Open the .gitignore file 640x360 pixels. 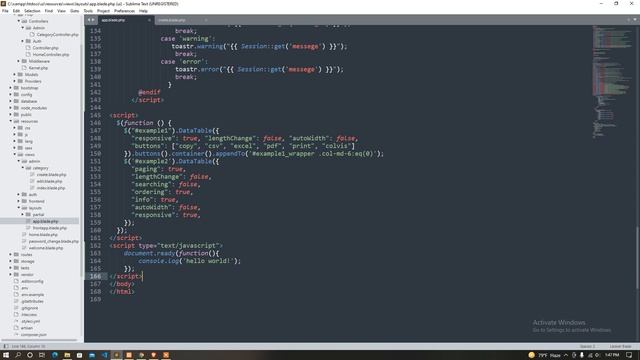[29, 308]
